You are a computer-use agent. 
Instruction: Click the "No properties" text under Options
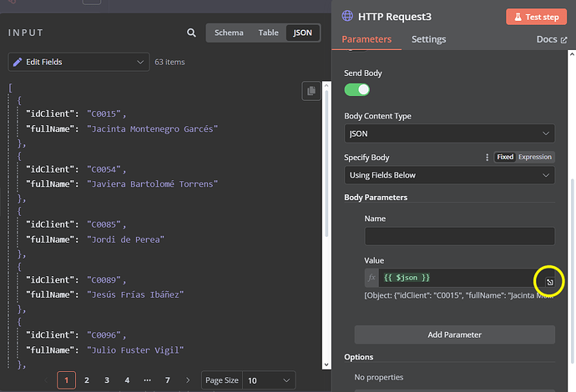tap(379, 377)
